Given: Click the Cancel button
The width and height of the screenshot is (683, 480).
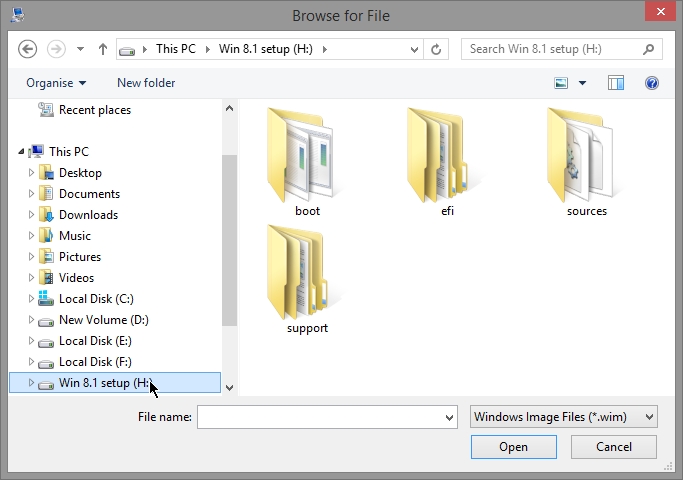Looking at the screenshot, I should [614, 447].
